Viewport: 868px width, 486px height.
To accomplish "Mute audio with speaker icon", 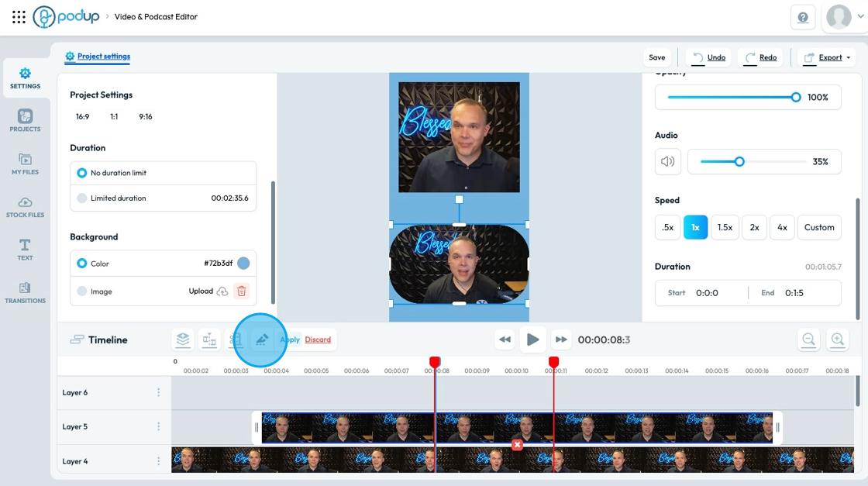I will coord(667,162).
